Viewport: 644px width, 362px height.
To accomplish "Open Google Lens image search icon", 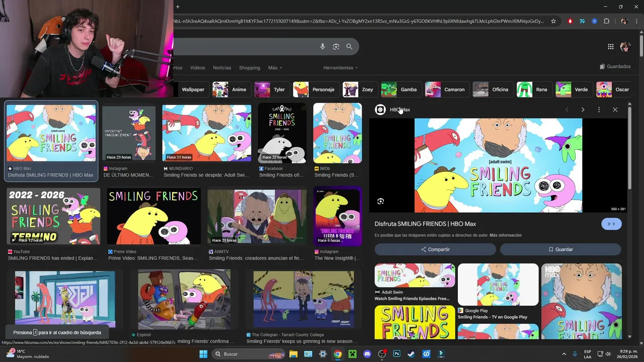I will [x=336, y=47].
